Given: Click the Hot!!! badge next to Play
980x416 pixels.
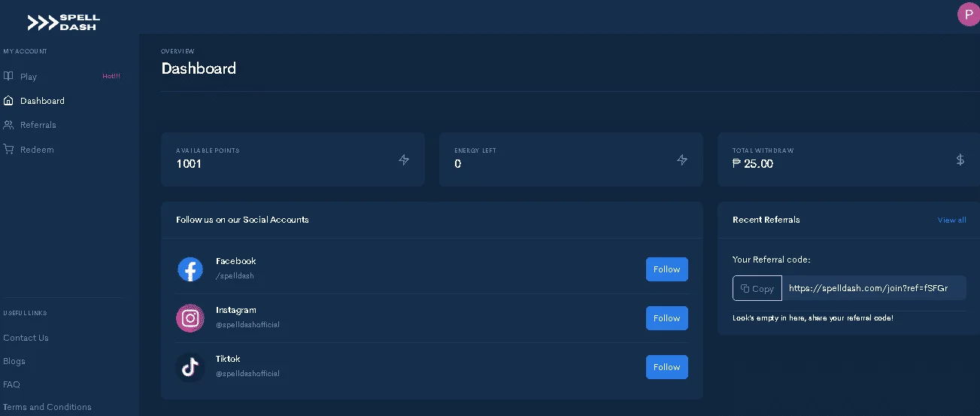Looking at the screenshot, I should pos(111,76).
